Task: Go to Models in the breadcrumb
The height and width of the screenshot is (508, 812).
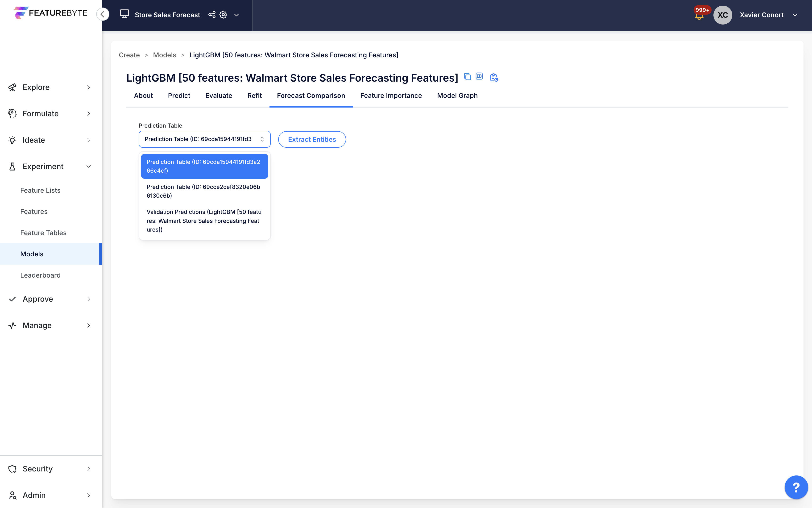Action: click(164, 55)
